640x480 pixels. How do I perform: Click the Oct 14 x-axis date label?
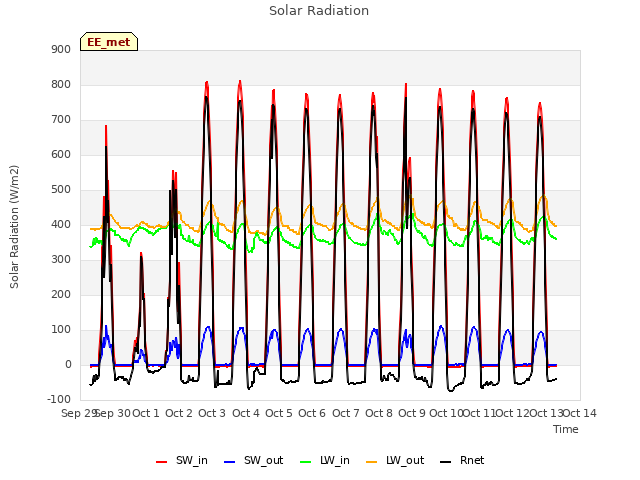(x=580, y=413)
